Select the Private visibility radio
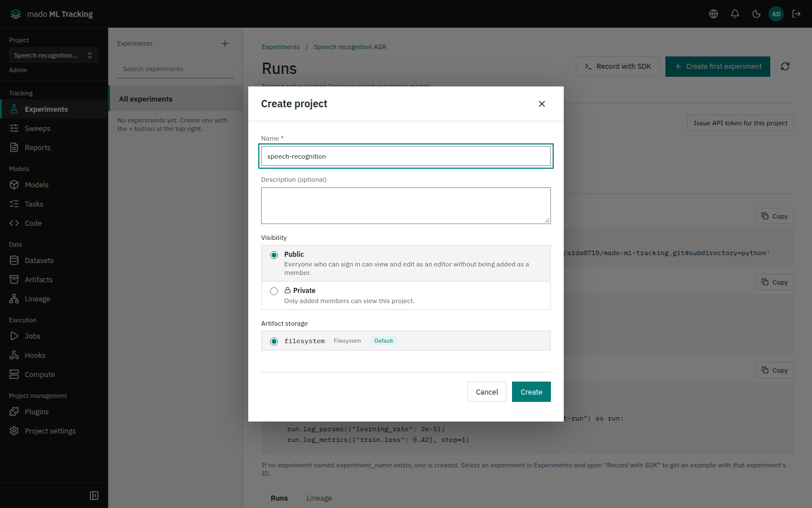The width and height of the screenshot is (812, 508). 274,291
